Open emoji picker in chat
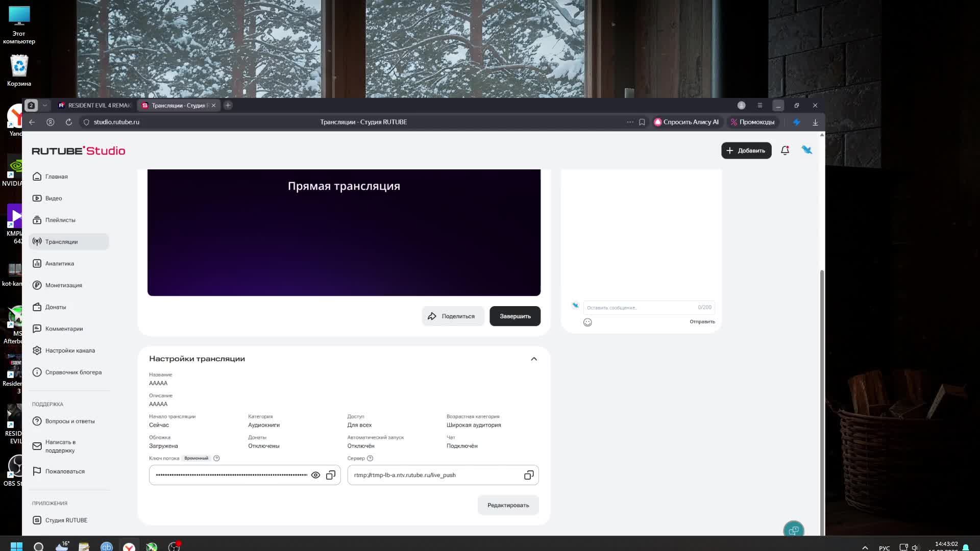980x551 pixels. tap(587, 322)
